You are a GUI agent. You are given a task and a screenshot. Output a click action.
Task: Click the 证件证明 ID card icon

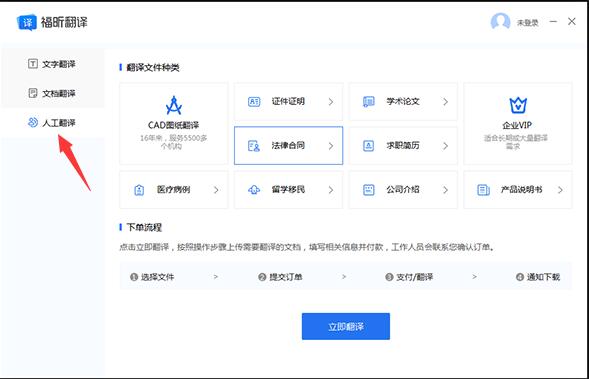(x=254, y=102)
